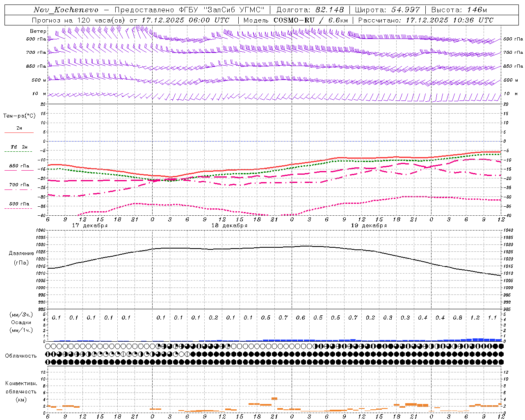This screenshot has height=420, width=525.
Task: Click the (гПа) unit label under Давление
Action: tap(21, 263)
